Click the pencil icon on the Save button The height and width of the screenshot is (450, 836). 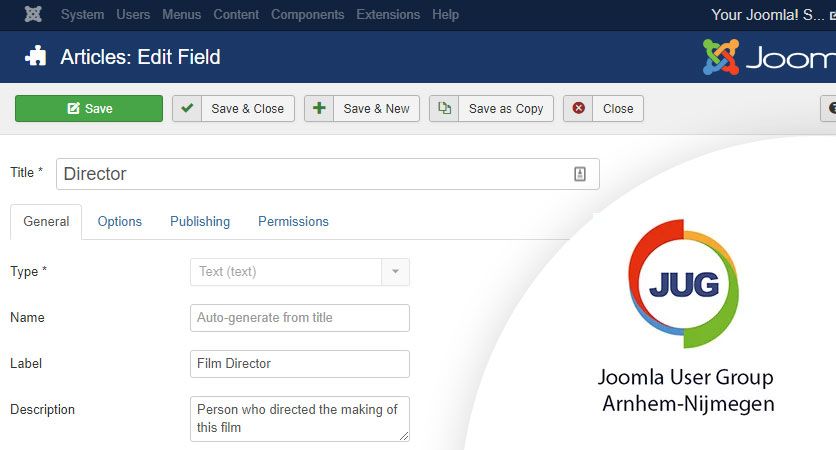[x=74, y=109]
